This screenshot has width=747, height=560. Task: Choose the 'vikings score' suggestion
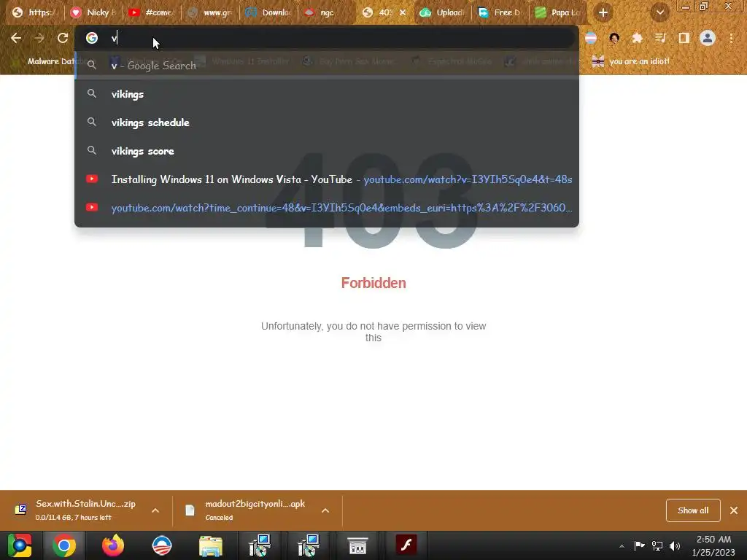[x=327, y=151]
